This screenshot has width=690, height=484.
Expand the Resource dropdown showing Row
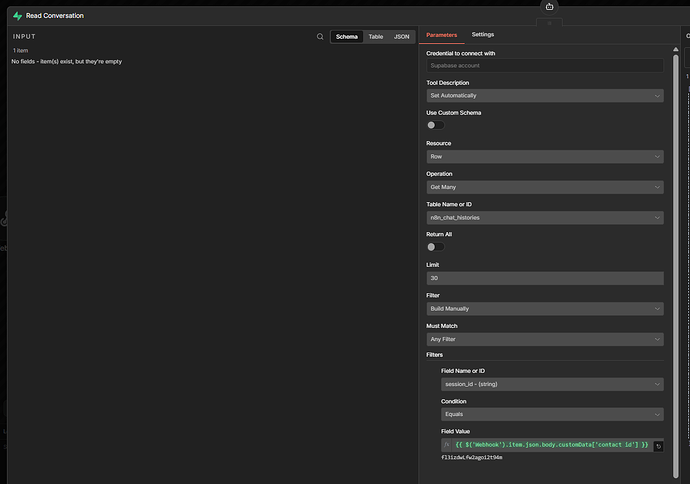[x=544, y=156]
